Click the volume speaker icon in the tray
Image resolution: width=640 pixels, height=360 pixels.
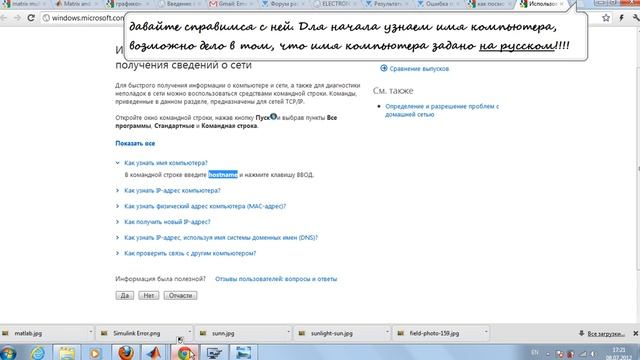click(593, 354)
